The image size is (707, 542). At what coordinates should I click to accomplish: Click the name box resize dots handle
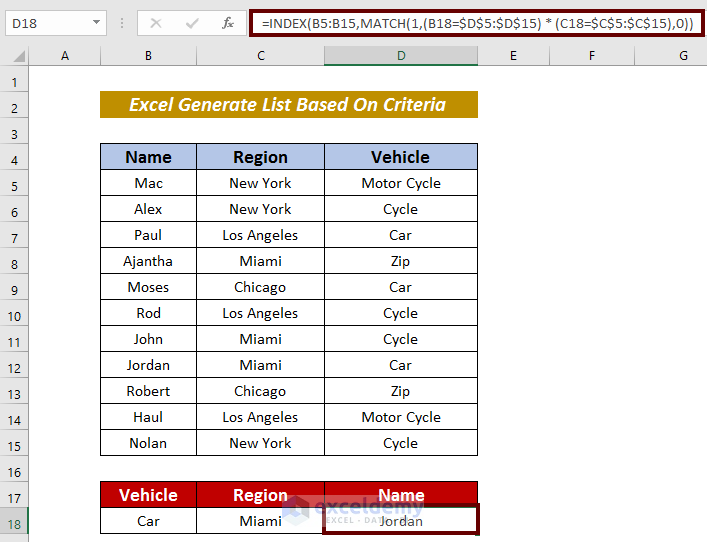(x=121, y=22)
